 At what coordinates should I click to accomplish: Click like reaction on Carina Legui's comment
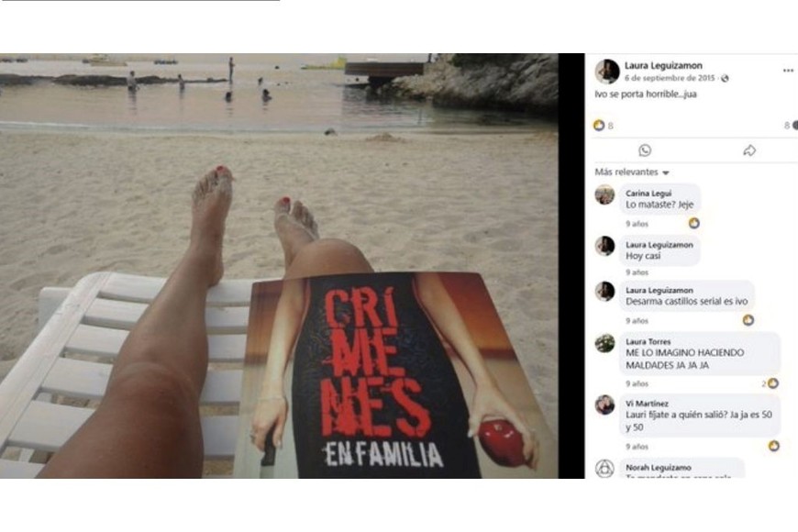[693, 223]
